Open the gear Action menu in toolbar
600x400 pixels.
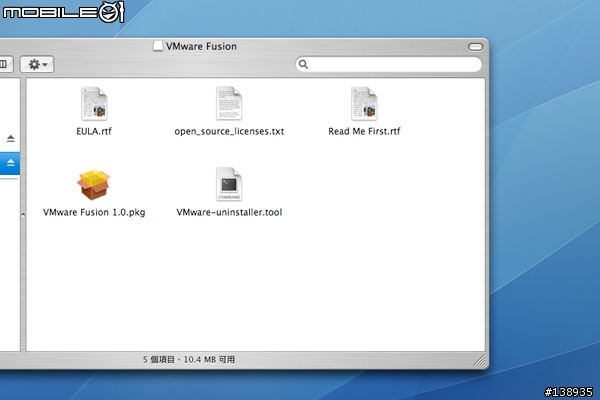[x=37, y=64]
